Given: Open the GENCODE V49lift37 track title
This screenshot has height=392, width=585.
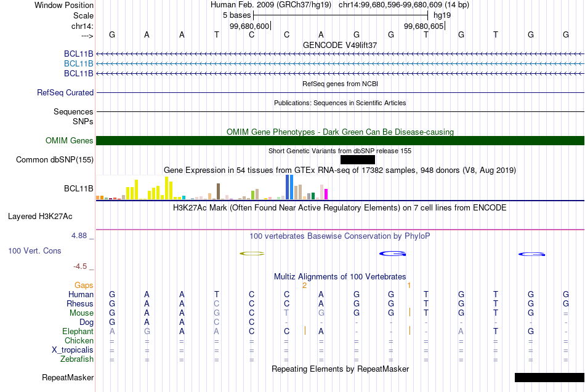Looking at the screenshot, I should point(339,45).
